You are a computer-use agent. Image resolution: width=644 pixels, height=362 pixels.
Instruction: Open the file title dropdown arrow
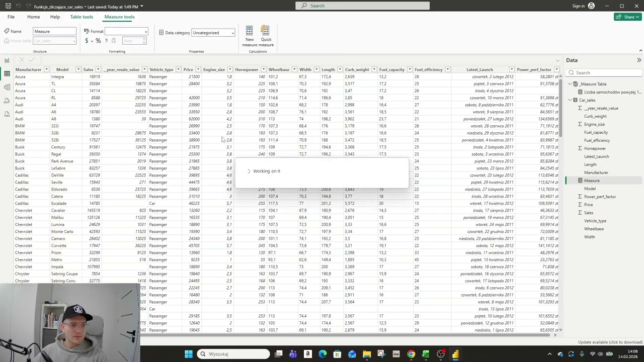(141, 7)
